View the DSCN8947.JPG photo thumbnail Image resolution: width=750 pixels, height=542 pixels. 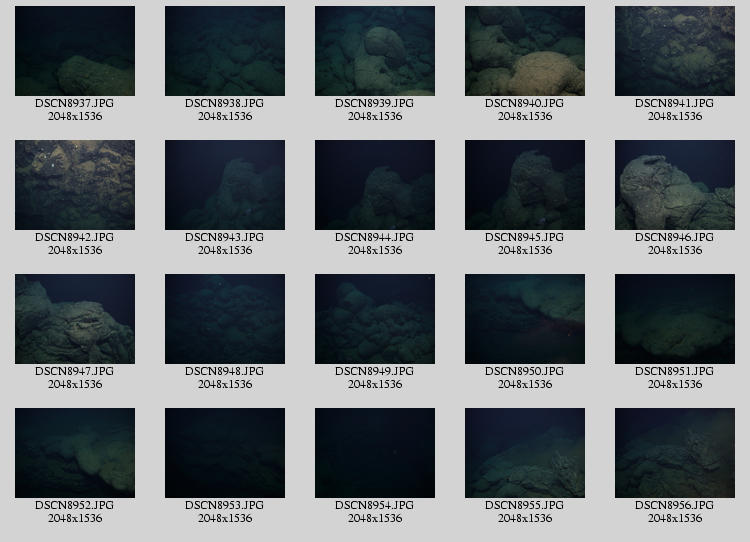click(x=75, y=319)
